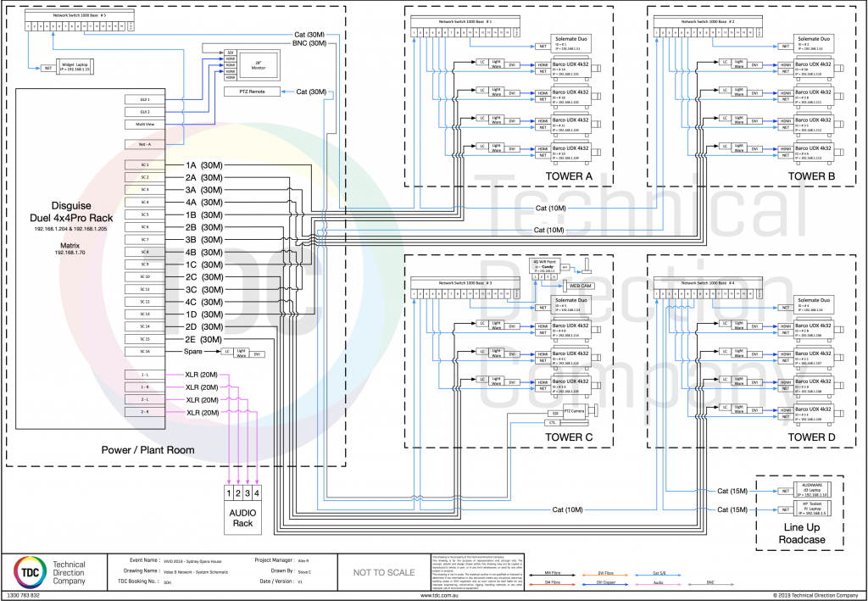Viewport: 868px width, 601px height.
Task: Click the Widget Laptop box
Action: point(75,67)
